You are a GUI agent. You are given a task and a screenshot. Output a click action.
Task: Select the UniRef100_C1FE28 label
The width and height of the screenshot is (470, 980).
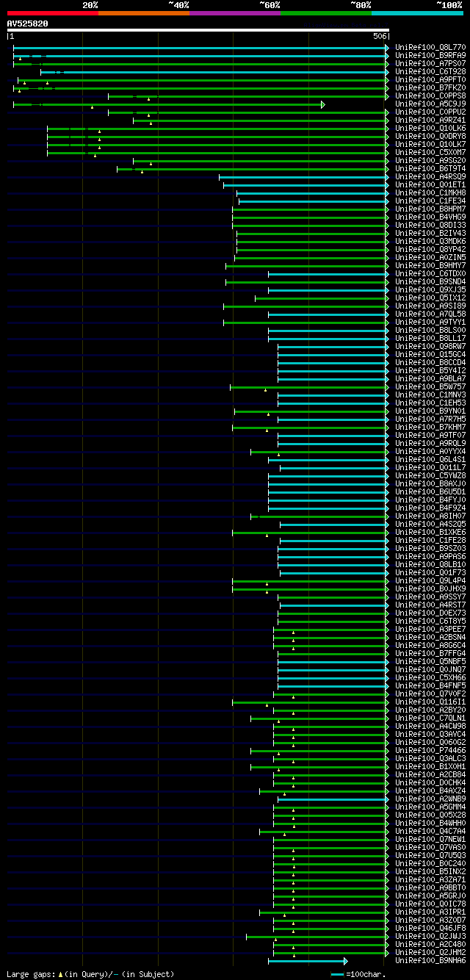[430, 541]
